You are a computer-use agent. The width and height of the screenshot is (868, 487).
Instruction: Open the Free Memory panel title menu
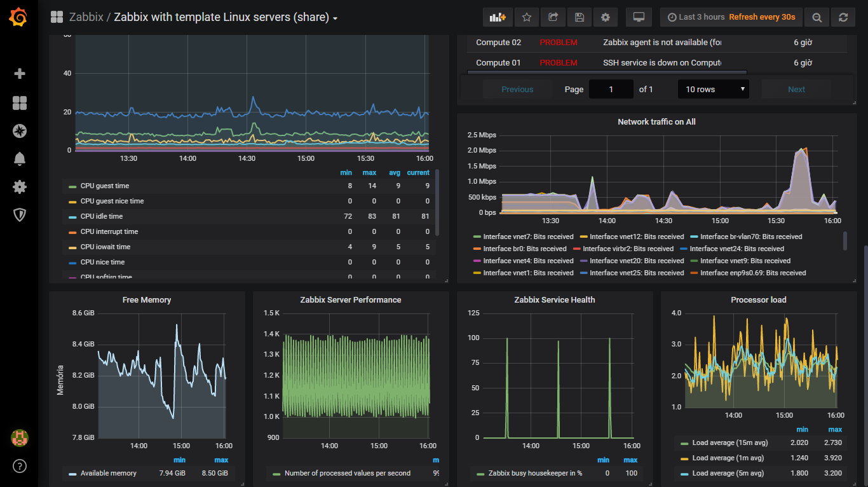(147, 299)
